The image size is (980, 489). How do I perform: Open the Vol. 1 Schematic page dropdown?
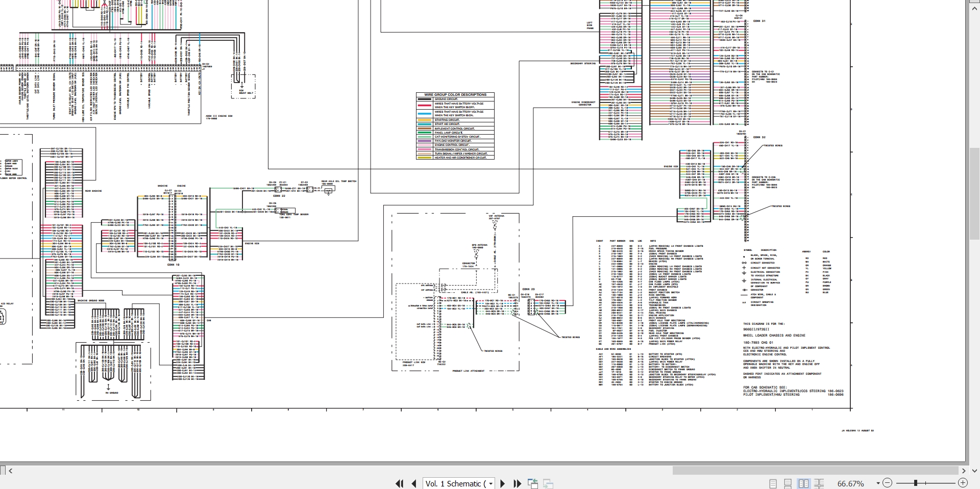[x=491, y=483]
